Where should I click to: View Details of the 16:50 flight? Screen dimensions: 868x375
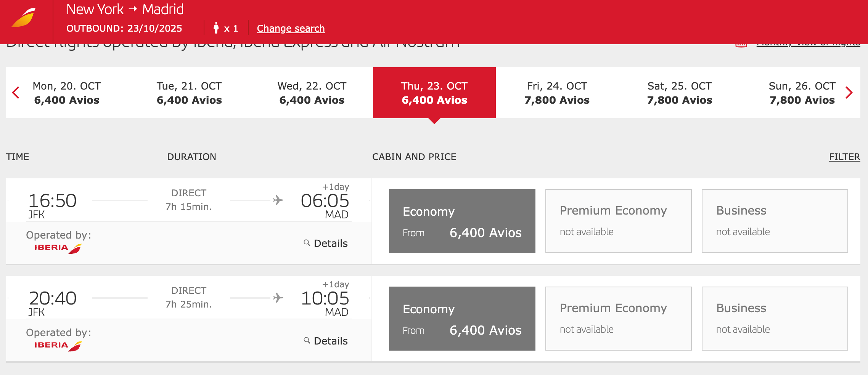330,243
